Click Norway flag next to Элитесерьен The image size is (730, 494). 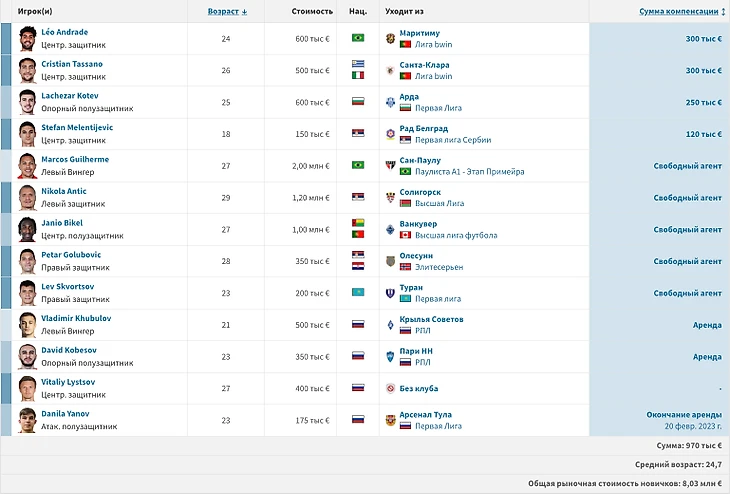[x=406, y=267]
